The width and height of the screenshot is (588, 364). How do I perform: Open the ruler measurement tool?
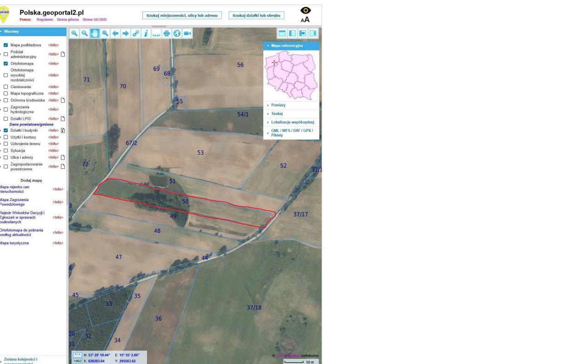click(x=156, y=33)
